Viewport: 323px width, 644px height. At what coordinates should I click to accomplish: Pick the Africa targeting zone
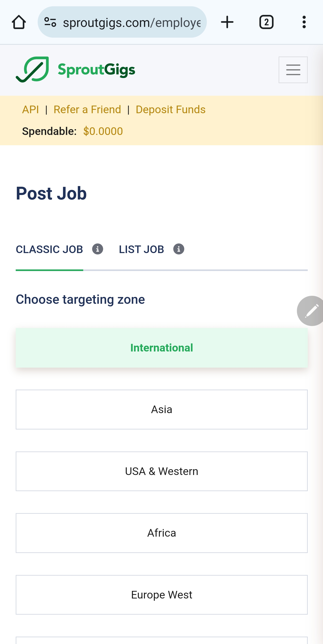pyautogui.click(x=162, y=533)
